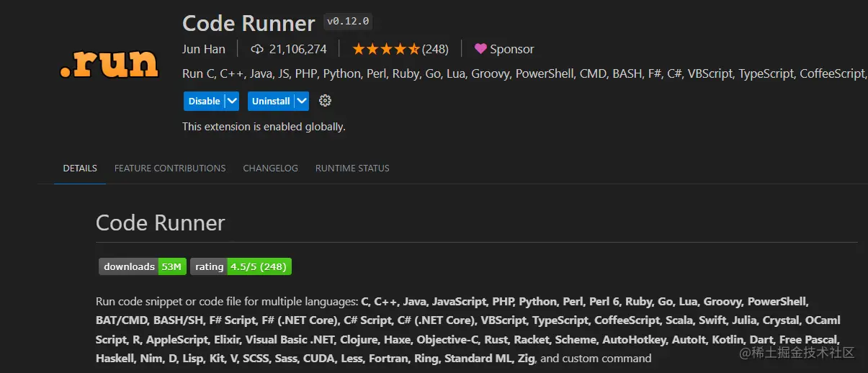Click the cloud download count icon
Viewport: 868px width, 373px height.
[257, 49]
